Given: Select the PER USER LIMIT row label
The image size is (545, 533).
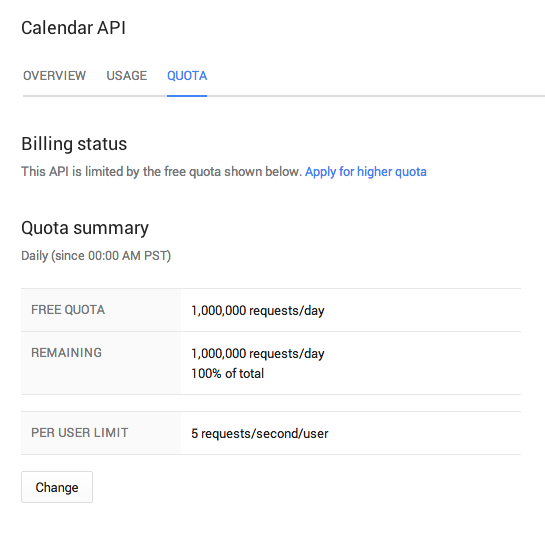Looking at the screenshot, I should tap(80, 433).
